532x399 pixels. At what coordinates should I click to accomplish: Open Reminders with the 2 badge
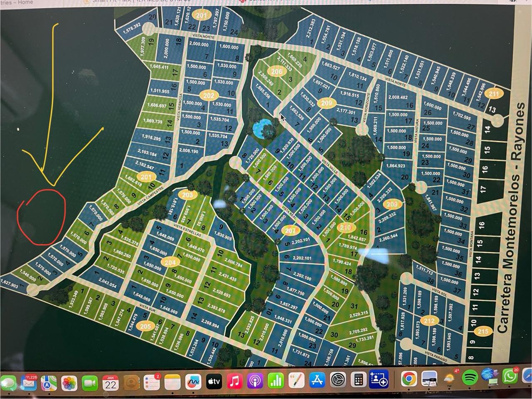tap(152, 382)
